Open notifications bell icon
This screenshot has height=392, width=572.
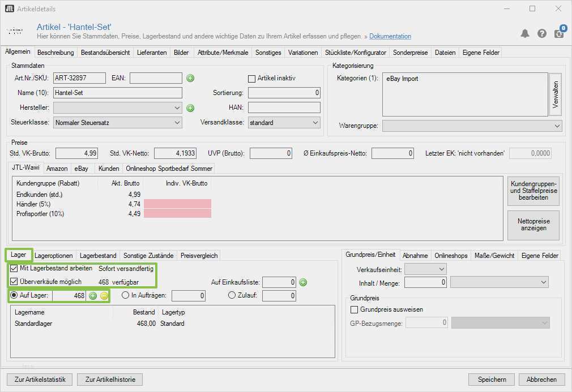point(524,33)
